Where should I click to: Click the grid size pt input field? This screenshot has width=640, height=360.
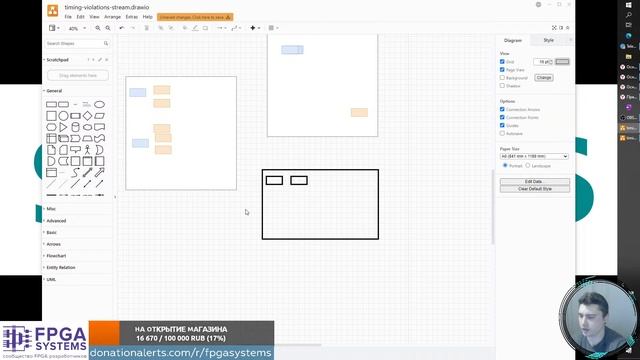543,62
